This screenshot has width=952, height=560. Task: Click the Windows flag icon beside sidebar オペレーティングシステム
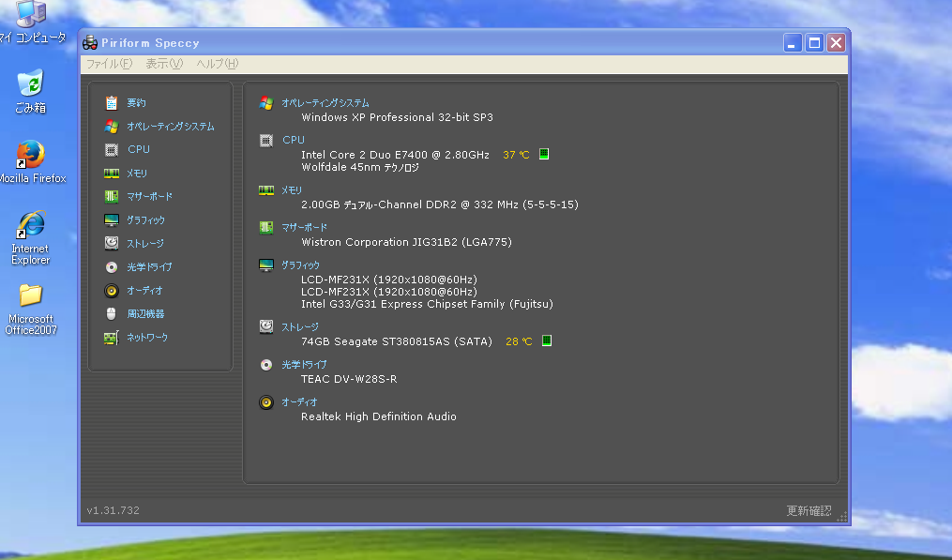click(111, 127)
